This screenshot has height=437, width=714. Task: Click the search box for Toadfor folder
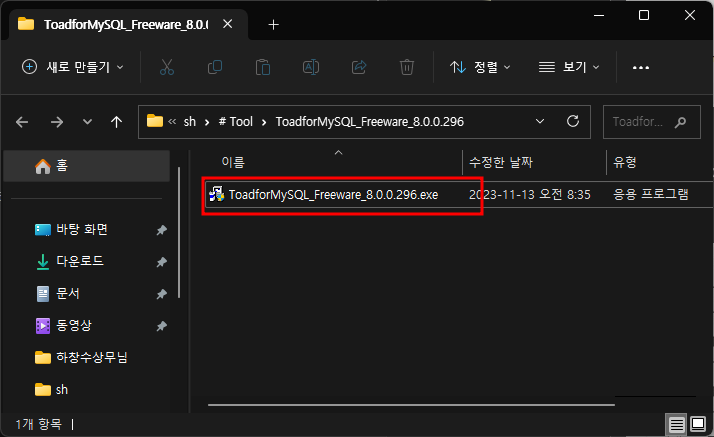point(652,122)
